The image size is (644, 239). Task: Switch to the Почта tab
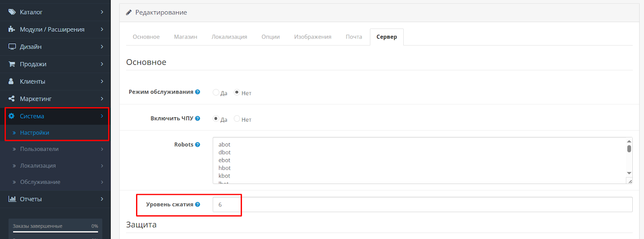click(354, 37)
